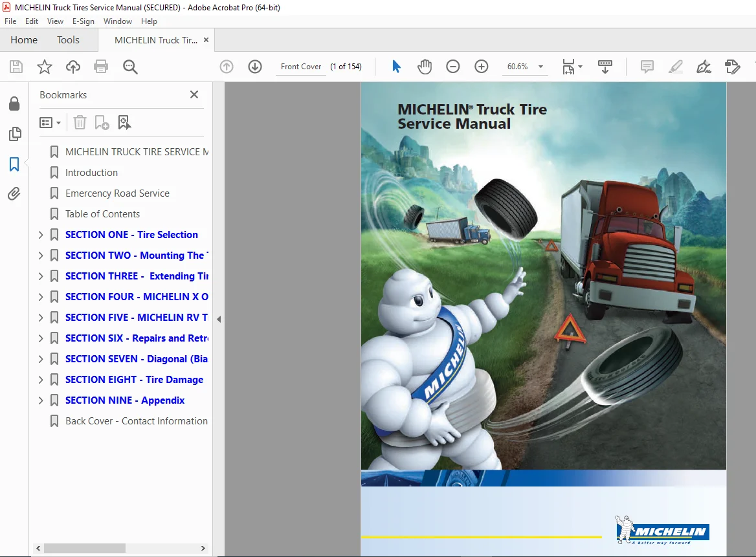Close the Bookmarks panel
This screenshot has height=557, width=756.
(194, 94)
